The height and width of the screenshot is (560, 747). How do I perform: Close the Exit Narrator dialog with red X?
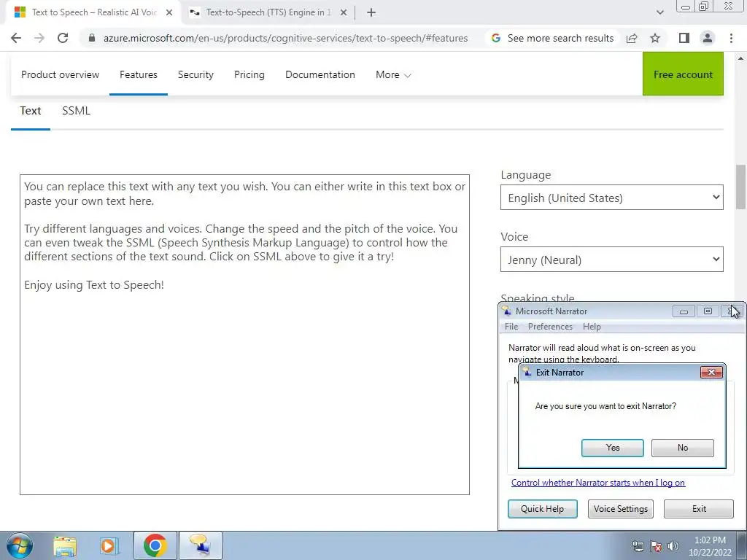(711, 373)
